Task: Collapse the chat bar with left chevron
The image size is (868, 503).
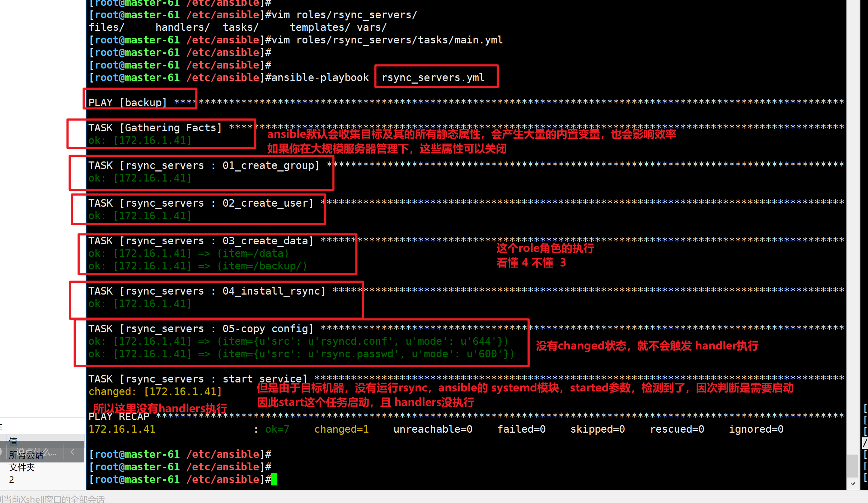Action: click(72, 452)
